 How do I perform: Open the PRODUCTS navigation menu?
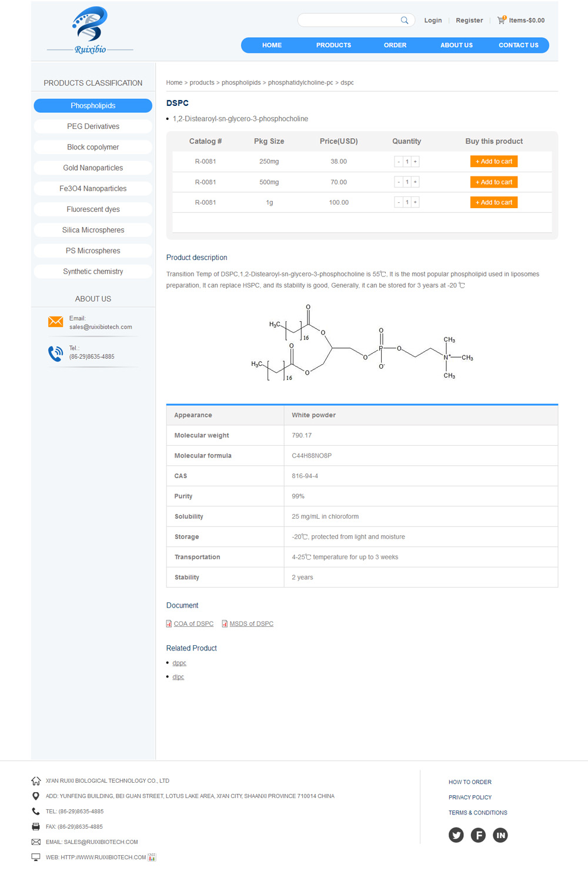click(x=333, y=45)
